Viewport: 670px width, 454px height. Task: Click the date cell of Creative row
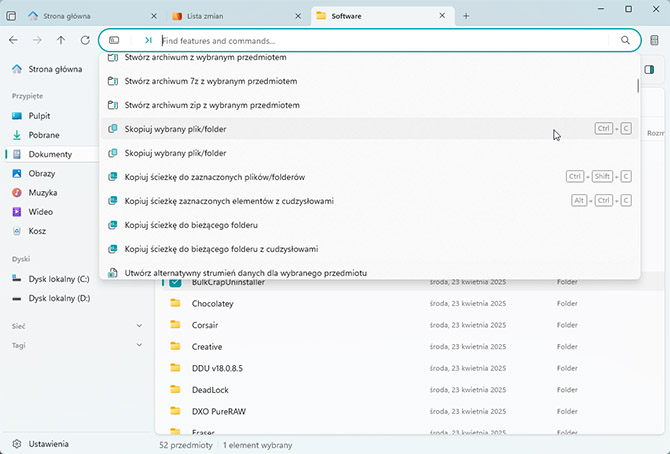click(x=468, y=347)
